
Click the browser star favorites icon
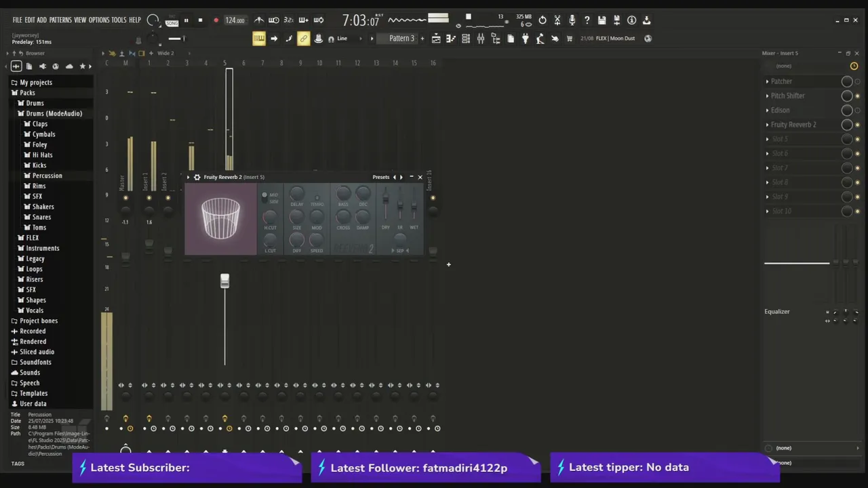pyautogui.click(x=83, y=66)
